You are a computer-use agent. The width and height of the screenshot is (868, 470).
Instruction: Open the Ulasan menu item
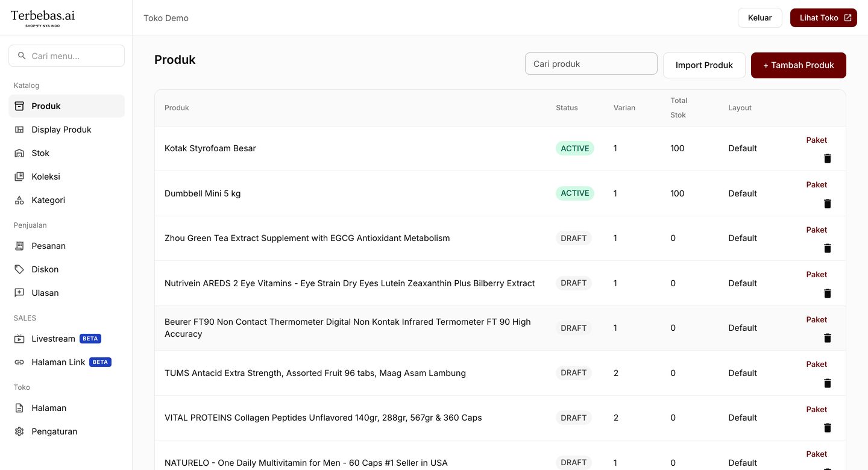tap(66, 293)
